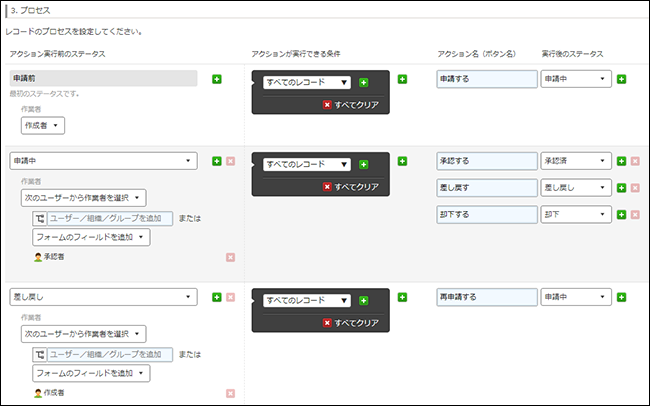Add status row after 差し戻し status
The image size is (650, 406).
coord(217,297)
